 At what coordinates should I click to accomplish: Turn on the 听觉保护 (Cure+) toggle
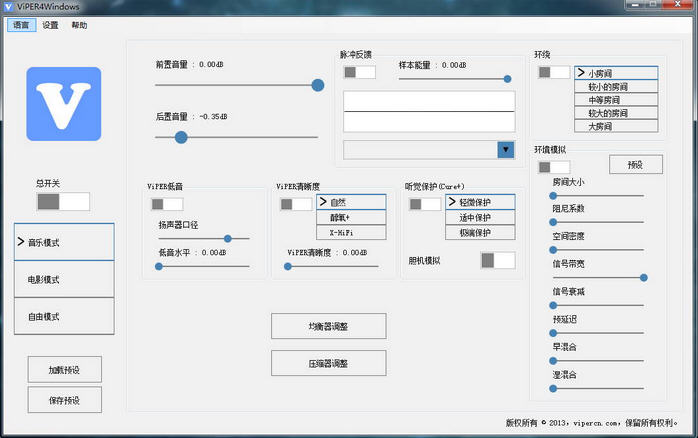coord(424,204)
